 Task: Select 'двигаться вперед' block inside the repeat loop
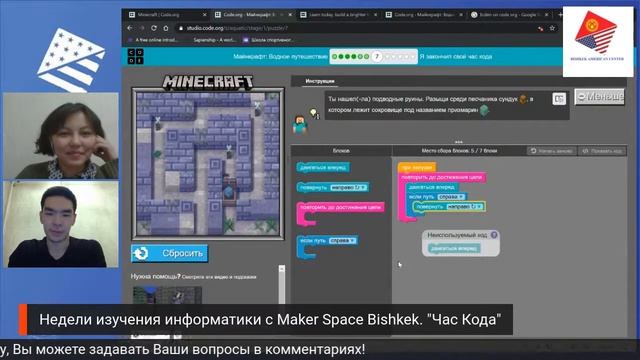(431, 187)
